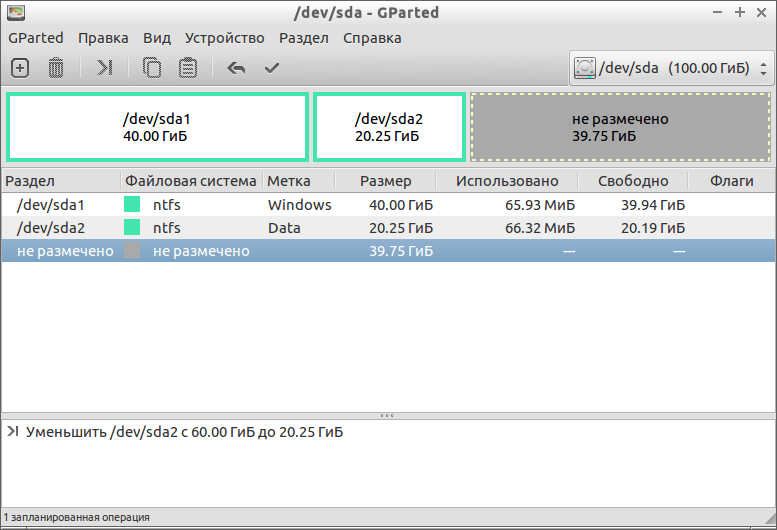Screen dimensions: 777x530
Task: Open the Вид menu
Action: tap(157, 38)
